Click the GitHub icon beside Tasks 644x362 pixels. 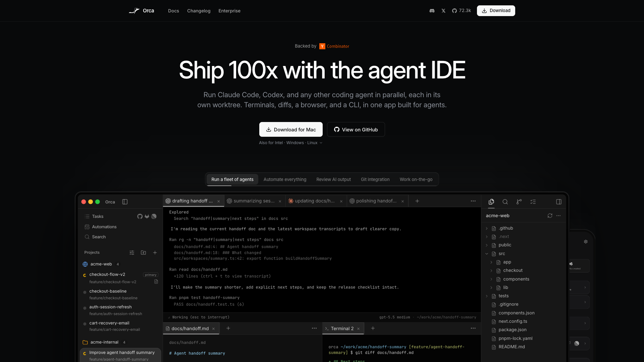tap(140, 217)
